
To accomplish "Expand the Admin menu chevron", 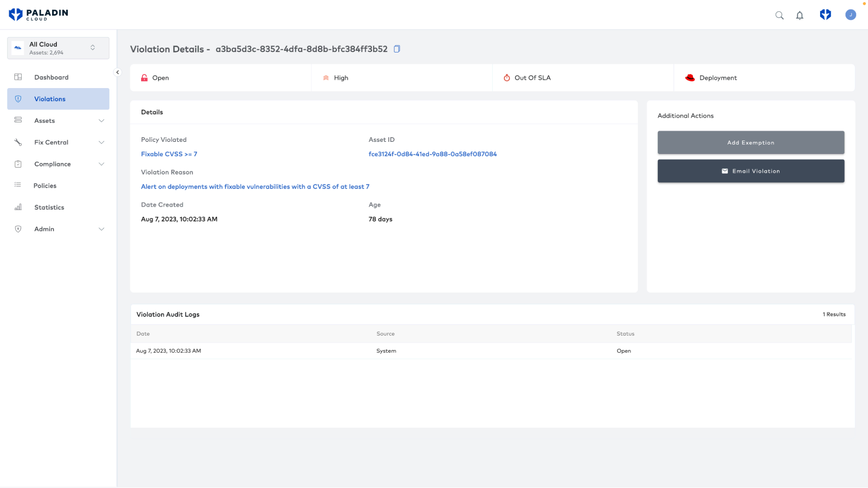I will (101, 229).
